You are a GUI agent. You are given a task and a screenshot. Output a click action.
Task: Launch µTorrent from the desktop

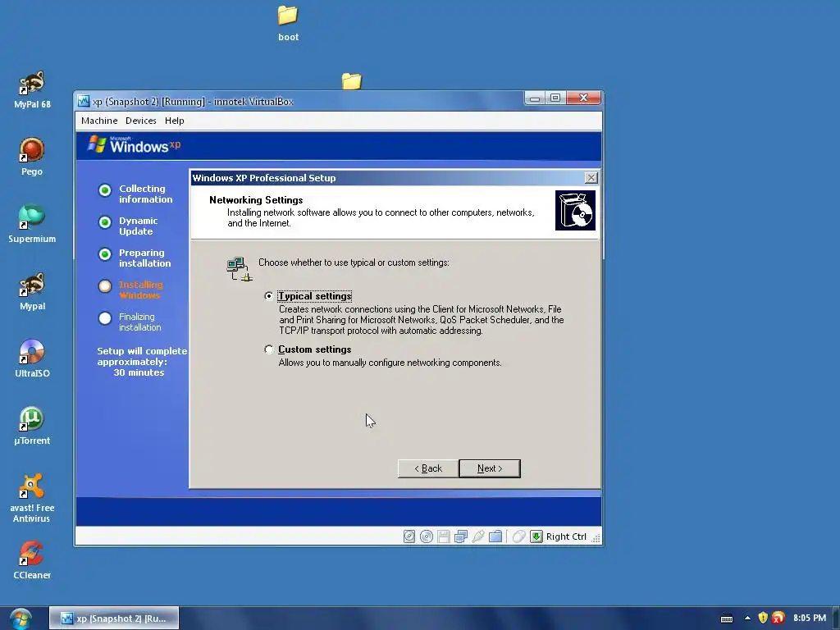[32, 426]
